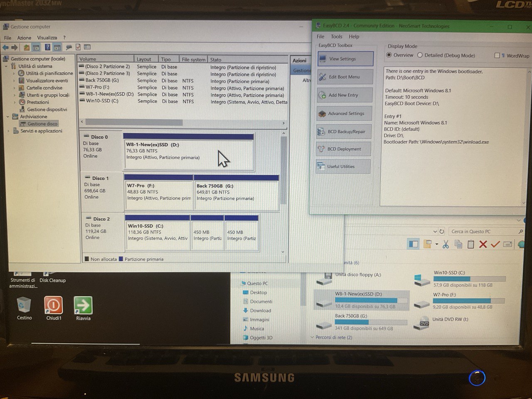Click the last list-view toolbar icon in Gestione computer
Screen dimensions: 532x399
(x=87, y=47)
